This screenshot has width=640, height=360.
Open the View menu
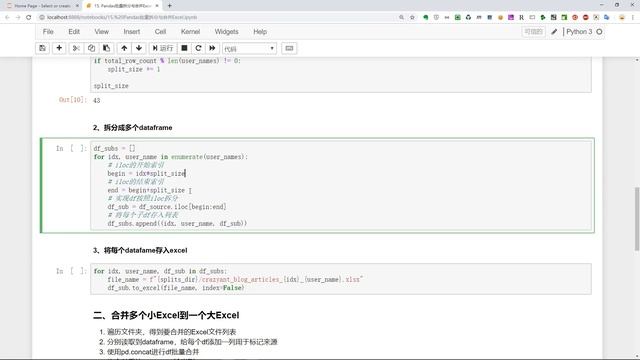click(x=102, y=31)
